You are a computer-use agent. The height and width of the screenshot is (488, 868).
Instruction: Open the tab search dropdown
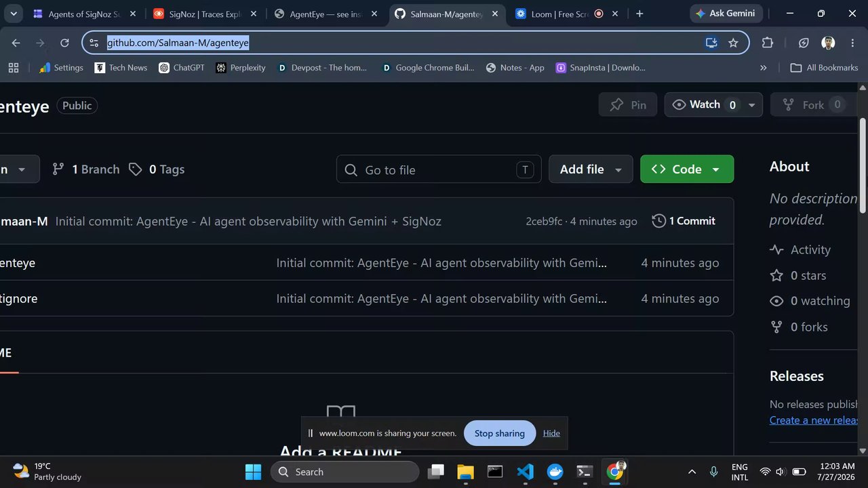tap(14, 14)
